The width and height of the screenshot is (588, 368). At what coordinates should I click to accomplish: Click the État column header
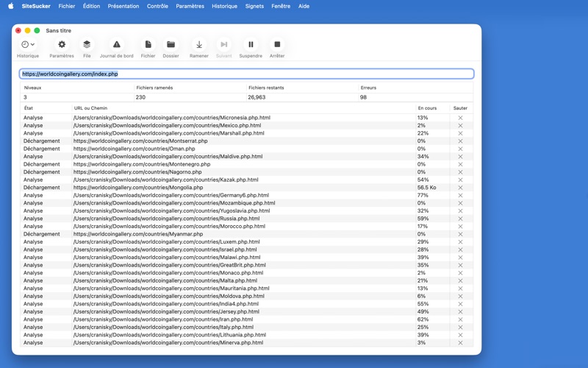click(29, 108)
